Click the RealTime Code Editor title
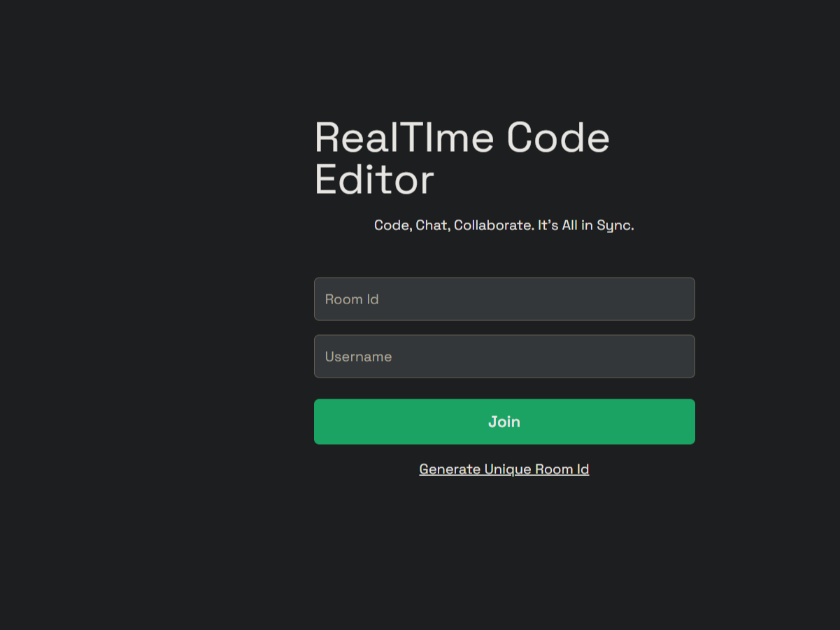Screen dimensions: 840x630 click(462, 157)
